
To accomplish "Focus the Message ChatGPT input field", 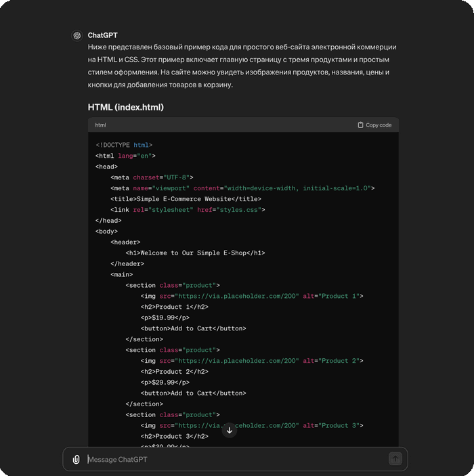I will (x=230, y=459).
